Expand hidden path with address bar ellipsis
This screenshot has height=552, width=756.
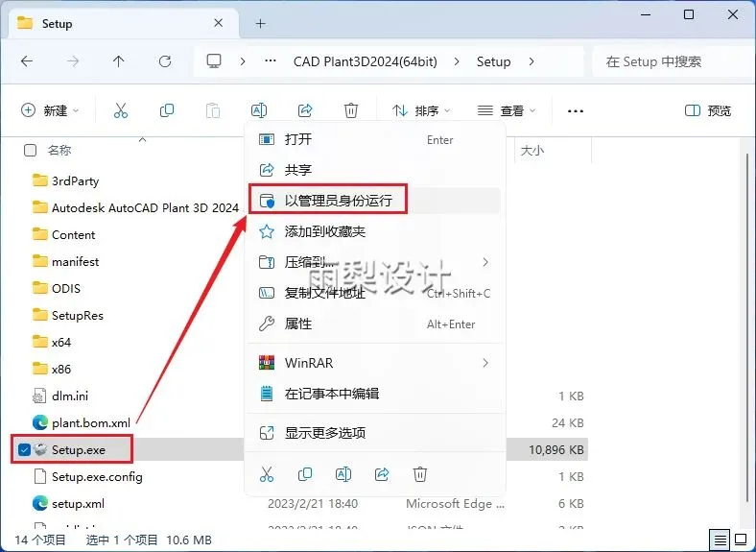tap(271, 61)
